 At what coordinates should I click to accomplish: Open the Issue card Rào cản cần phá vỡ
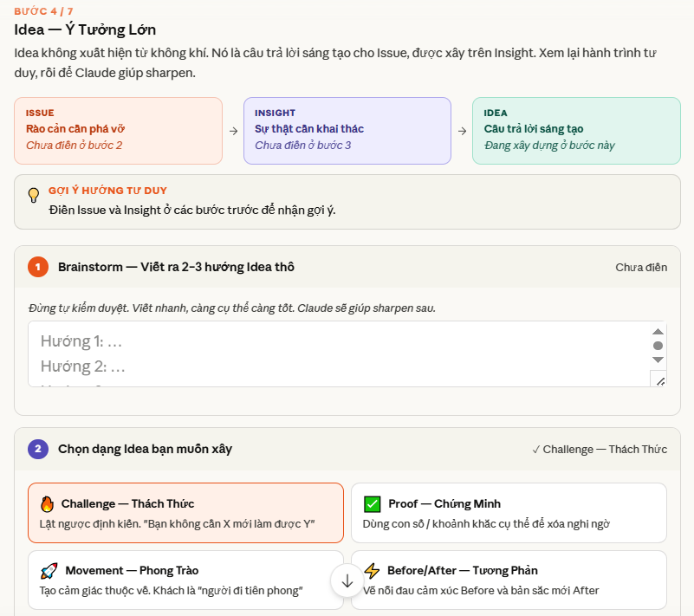click(119, 130)
